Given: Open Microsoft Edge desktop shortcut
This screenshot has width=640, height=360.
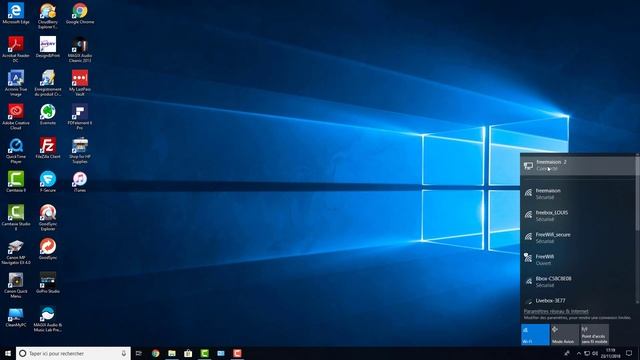Looking at the screenshot, I should click(x=16, y=13).
